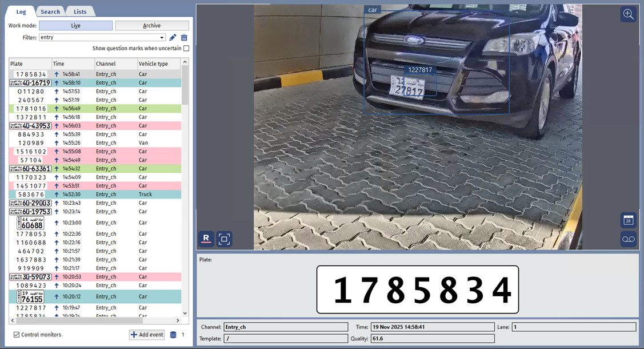Screen dimensions: 644x349
Task: Open the Lists tab
Action: coord(80,11)
